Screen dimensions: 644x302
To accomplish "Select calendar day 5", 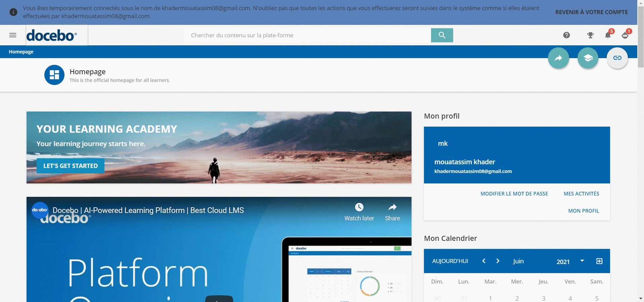I will pos(597,298).
